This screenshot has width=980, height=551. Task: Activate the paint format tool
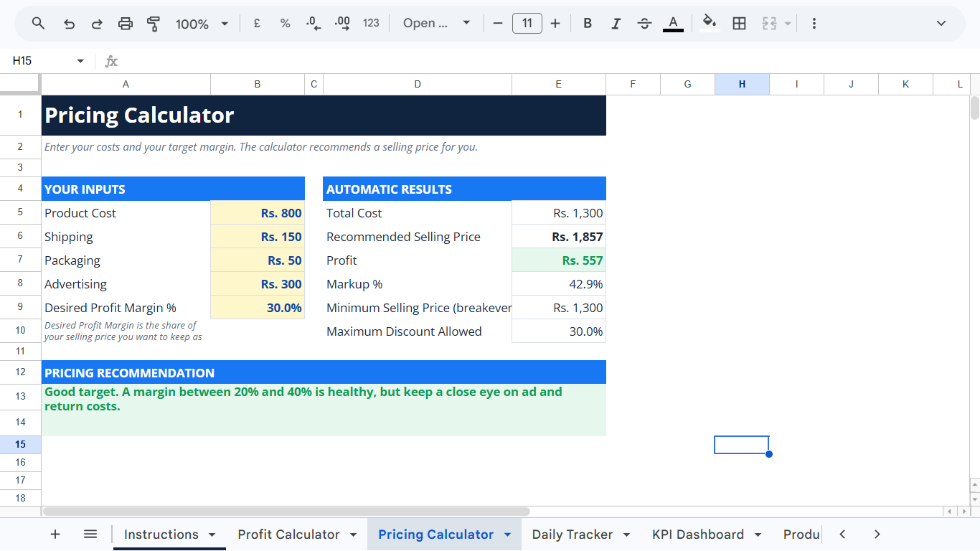click(154, 24)
